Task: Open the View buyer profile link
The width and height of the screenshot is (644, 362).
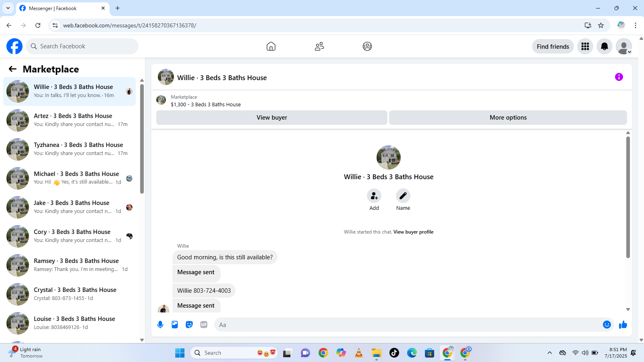Action: [x=413, y=232]
